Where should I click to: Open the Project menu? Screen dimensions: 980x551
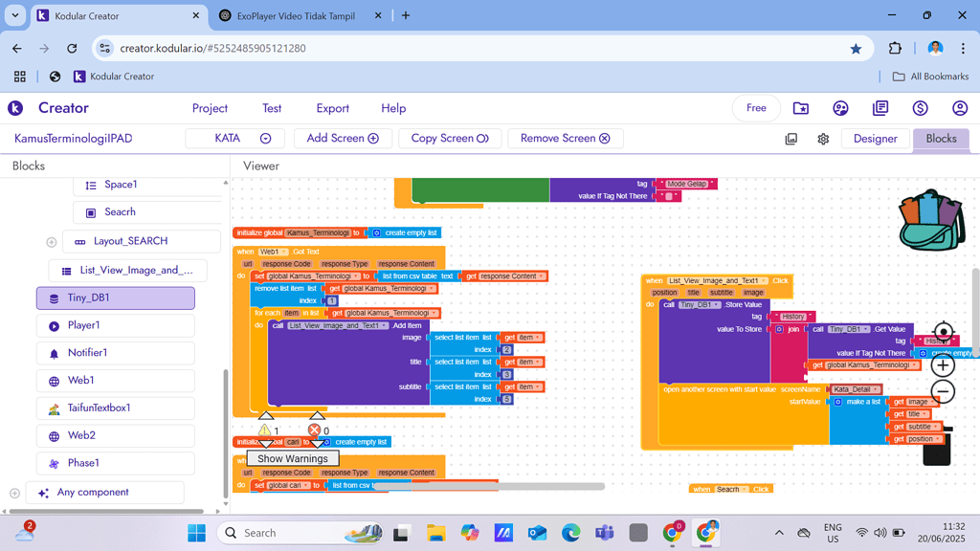pyautogui.click(x=210, y=108)
